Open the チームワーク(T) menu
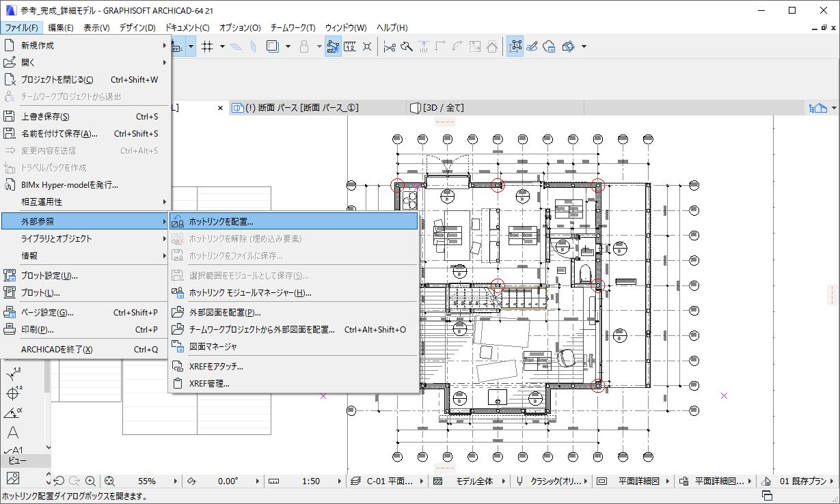The image size is (840, 504). click(x=293, y=27)
